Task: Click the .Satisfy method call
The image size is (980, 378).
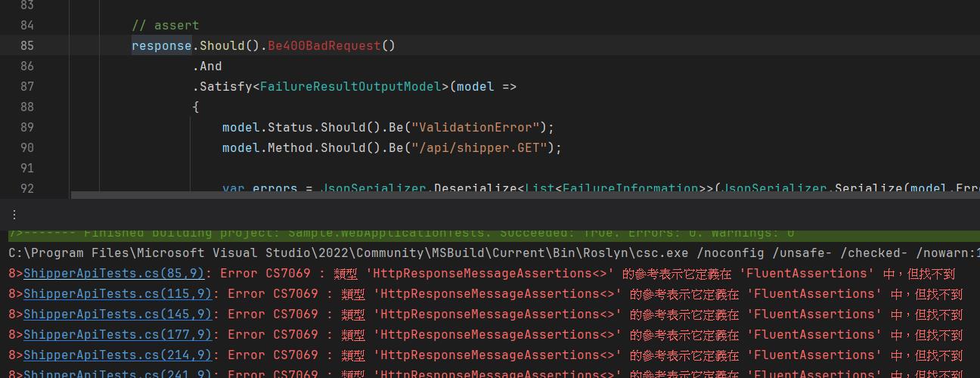Action: pos(224,87)
